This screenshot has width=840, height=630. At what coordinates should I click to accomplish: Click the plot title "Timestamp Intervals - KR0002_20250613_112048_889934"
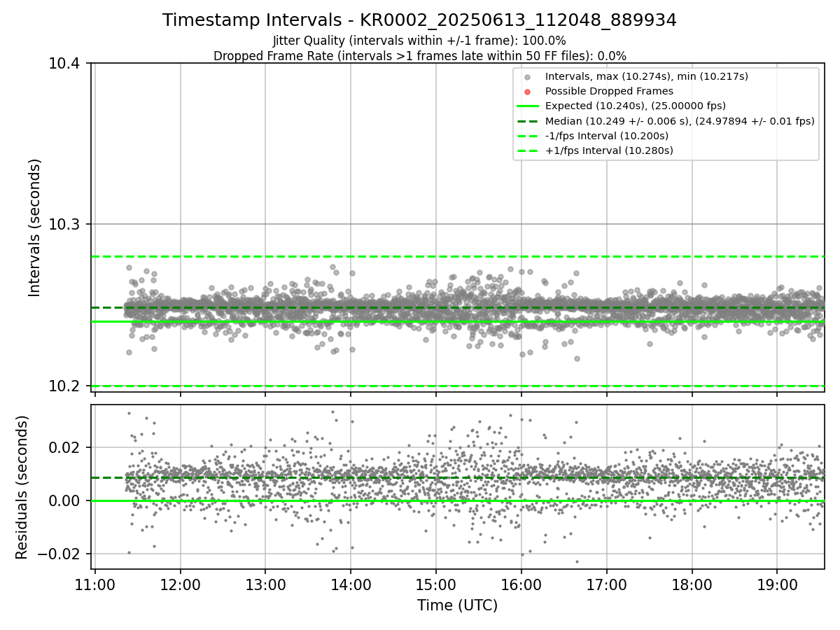click(419, 20)
